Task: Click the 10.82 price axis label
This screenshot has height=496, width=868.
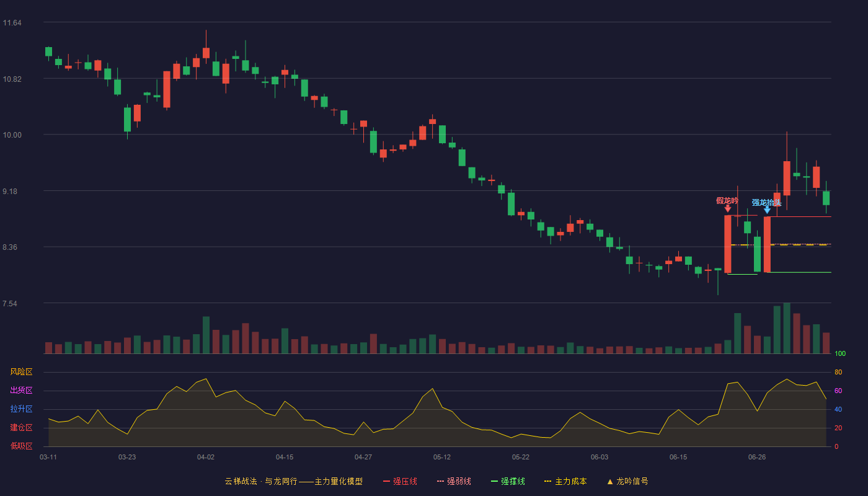Action: tap(12, 79)
